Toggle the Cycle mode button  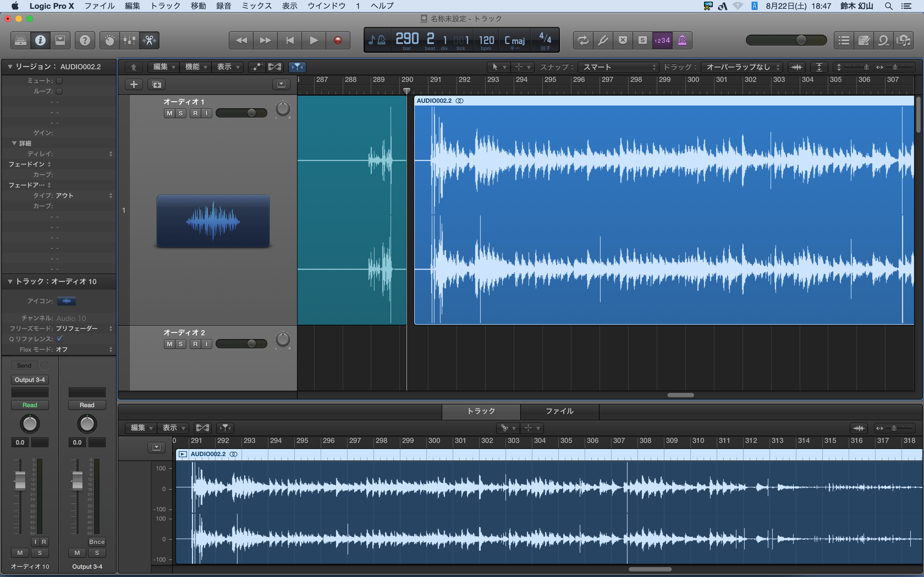point(583,40)
